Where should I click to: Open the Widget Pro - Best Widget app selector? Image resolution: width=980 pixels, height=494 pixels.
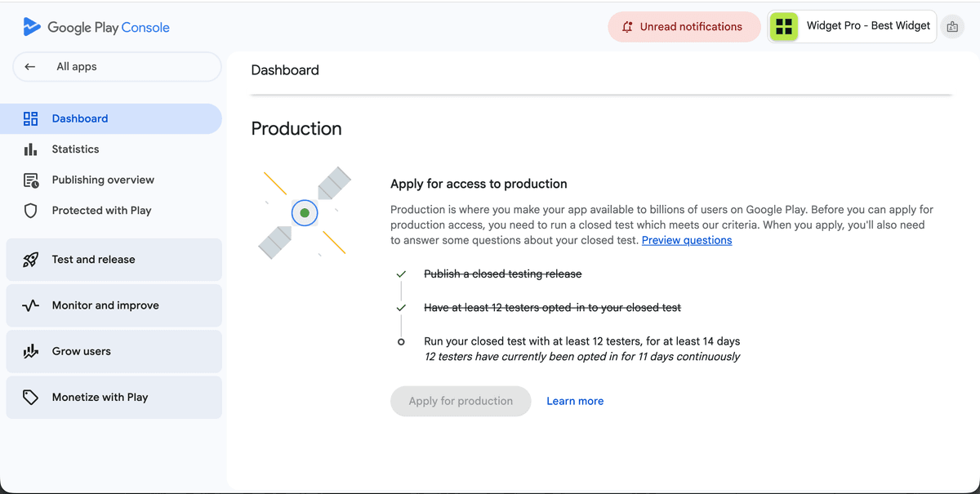852,26
